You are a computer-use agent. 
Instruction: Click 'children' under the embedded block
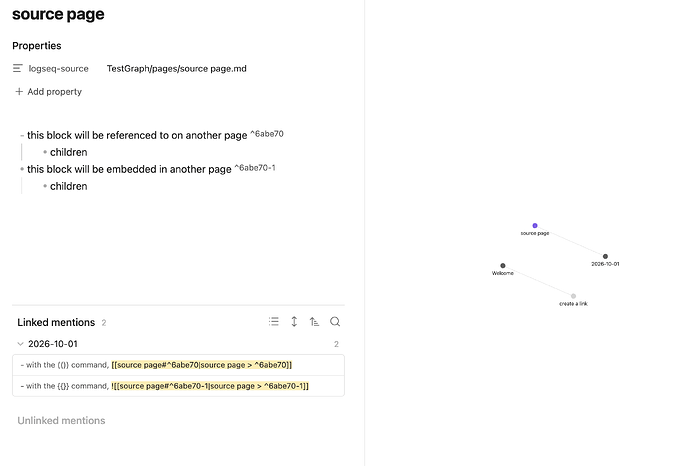point(69,186)
